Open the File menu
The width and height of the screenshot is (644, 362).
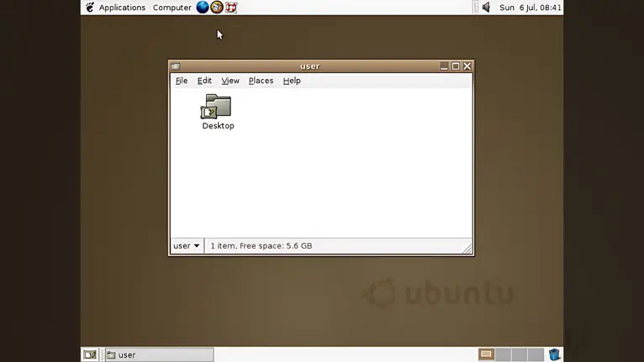click(182, 81)
